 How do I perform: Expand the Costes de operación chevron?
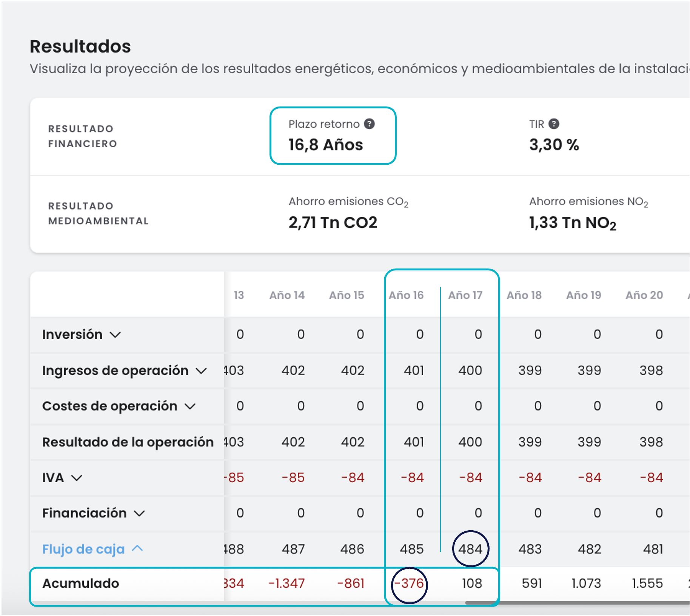click(x=190, y=406)
